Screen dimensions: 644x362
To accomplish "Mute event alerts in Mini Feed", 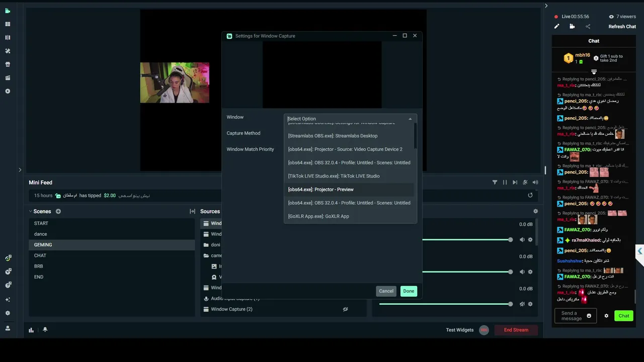I will point(525,183).
